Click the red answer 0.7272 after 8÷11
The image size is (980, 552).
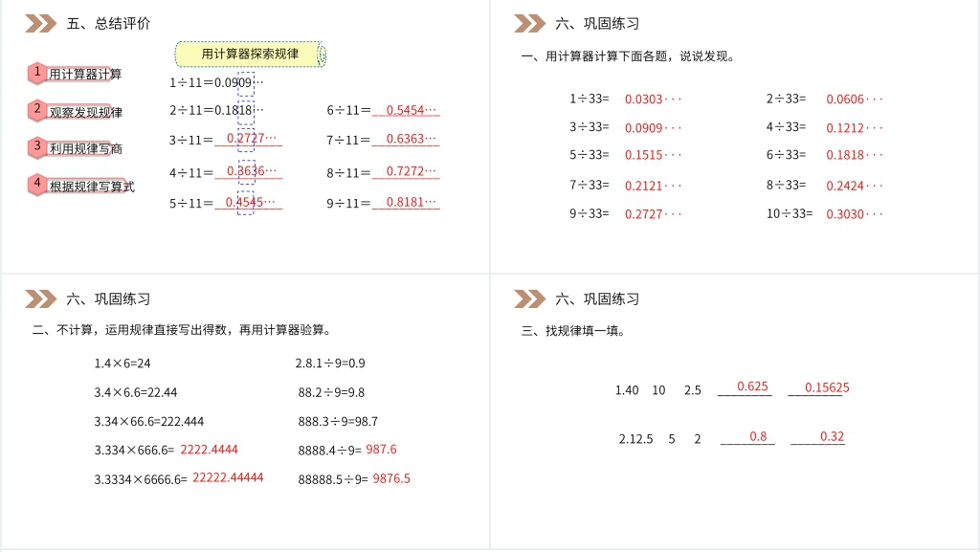pos(412,171)
